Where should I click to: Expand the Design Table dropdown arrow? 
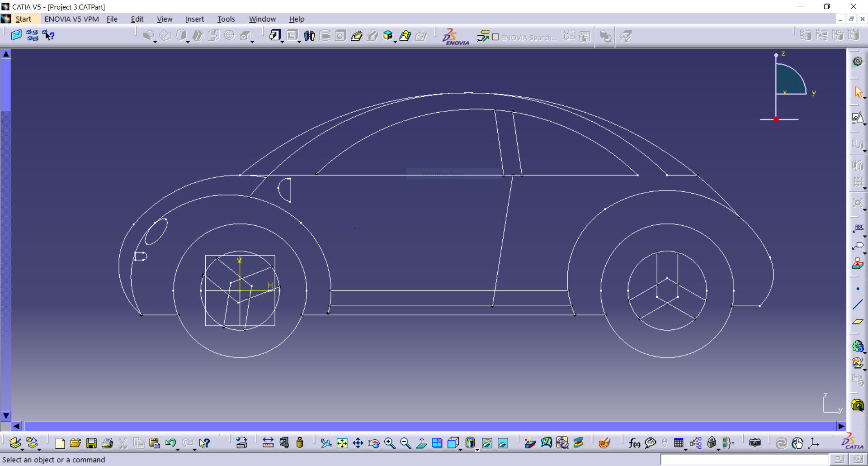(686, 449)
